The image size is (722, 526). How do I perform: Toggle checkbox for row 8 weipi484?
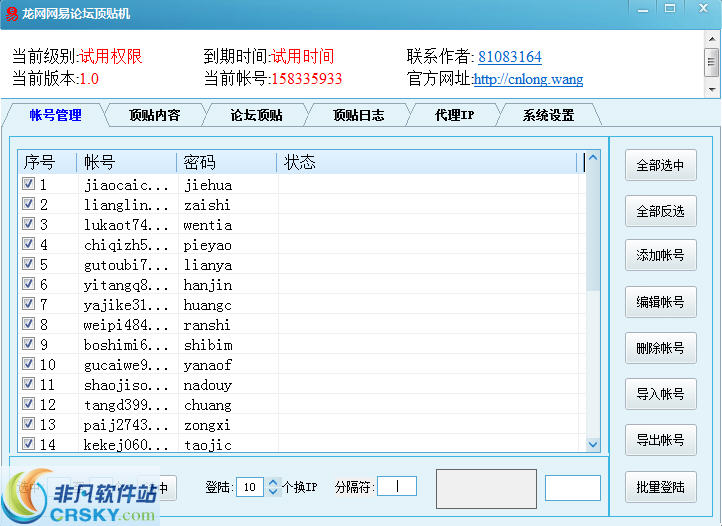(x=28, y=324)
